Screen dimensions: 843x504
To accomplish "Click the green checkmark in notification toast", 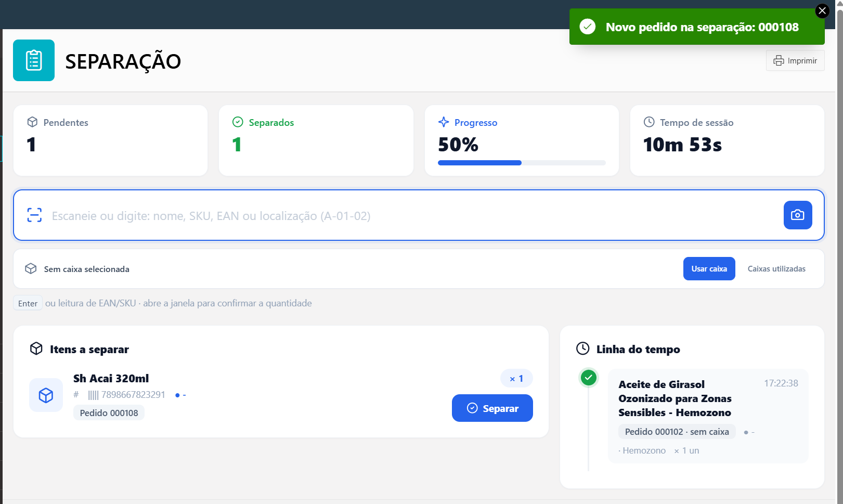I will (588, 27).
